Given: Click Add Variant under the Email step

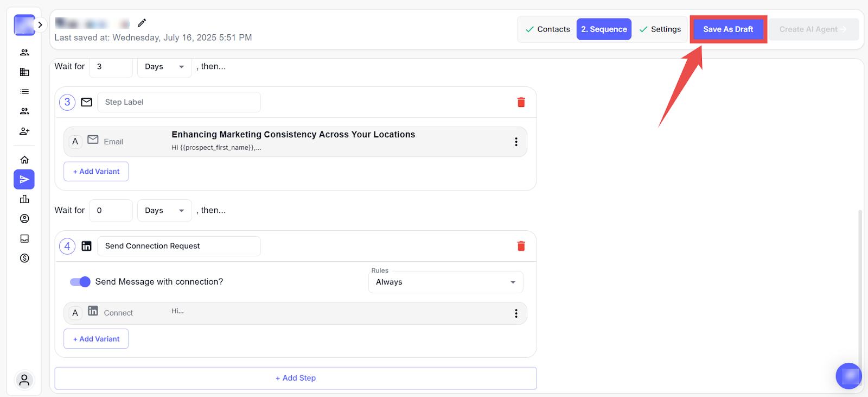Looking at the screenshot, I should [x=96, y=172].
